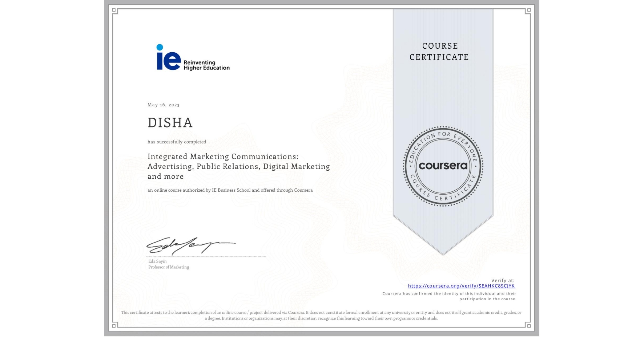The height and width of the screenshot is (337, 644).
Task: Click the 'Professor of Marketing' title
Action: tap(169, 267)
